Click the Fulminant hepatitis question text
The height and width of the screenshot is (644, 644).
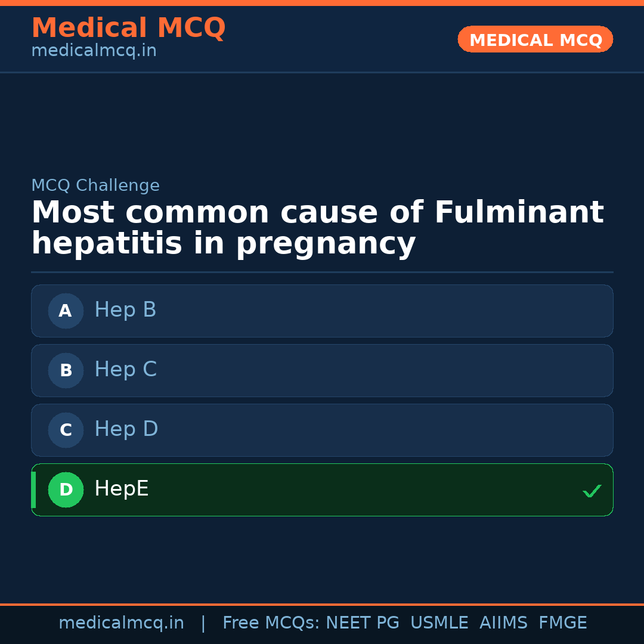pos(317,228)
